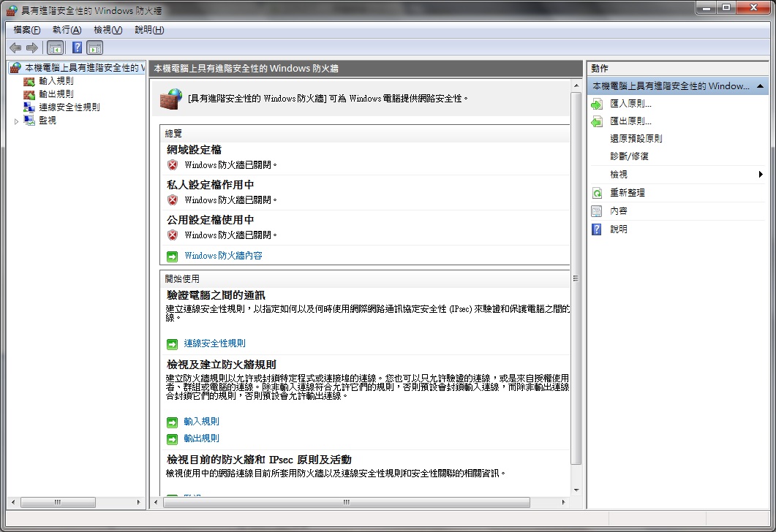
Task: Click the center pane vertical scrollbar thumb
Action: (x=576, y=278)
